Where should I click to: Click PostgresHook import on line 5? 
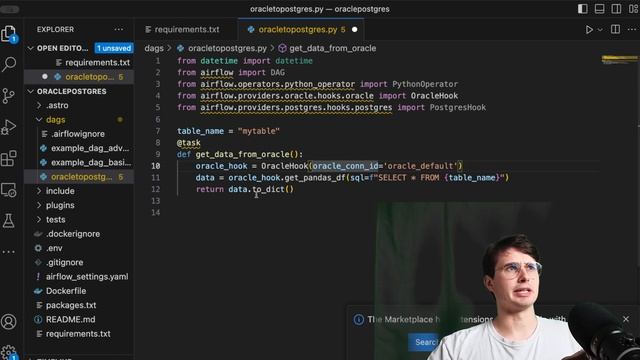tap(458, 107)
